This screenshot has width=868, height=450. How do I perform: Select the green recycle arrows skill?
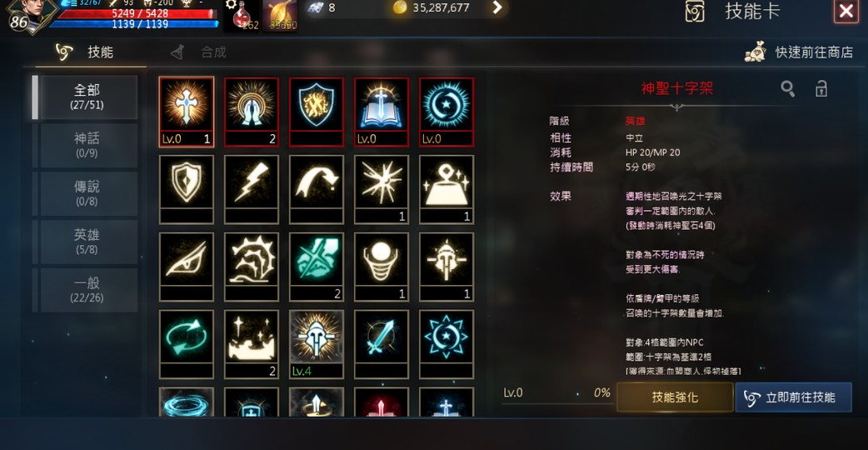(x=186, y=343)
